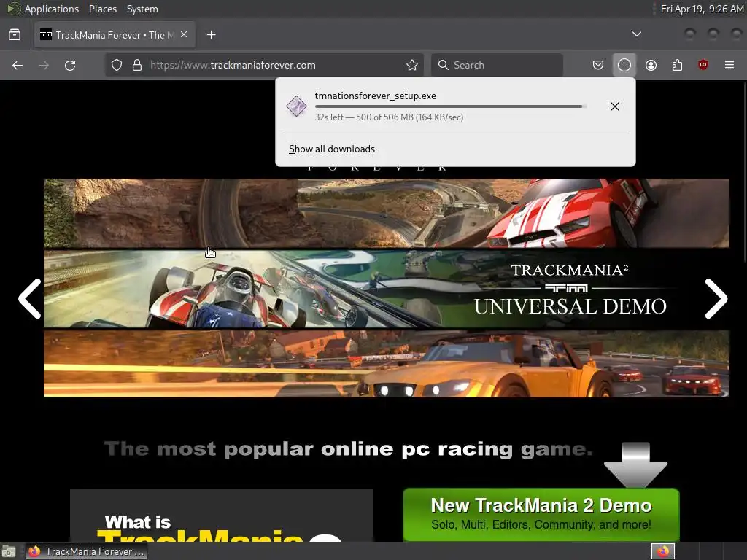Click the clock showing Fri Apr 19
The image size is (747, 560).
(702, 9)
